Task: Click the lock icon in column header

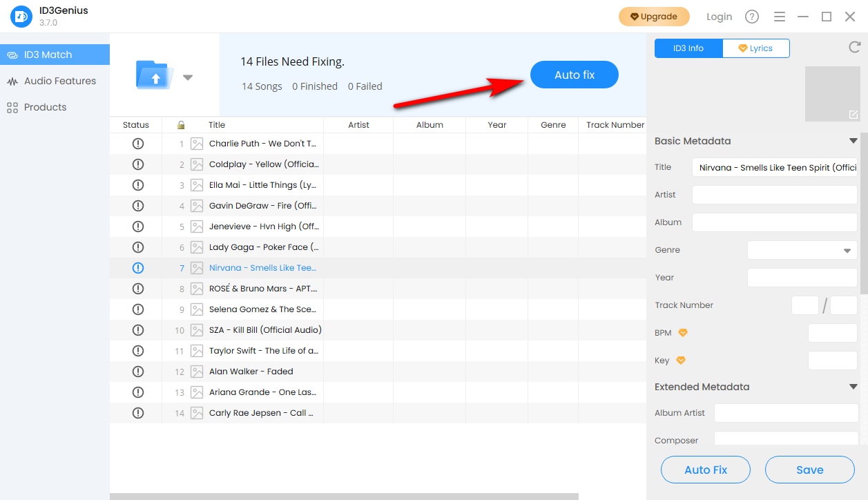Action: coord(181,125)
